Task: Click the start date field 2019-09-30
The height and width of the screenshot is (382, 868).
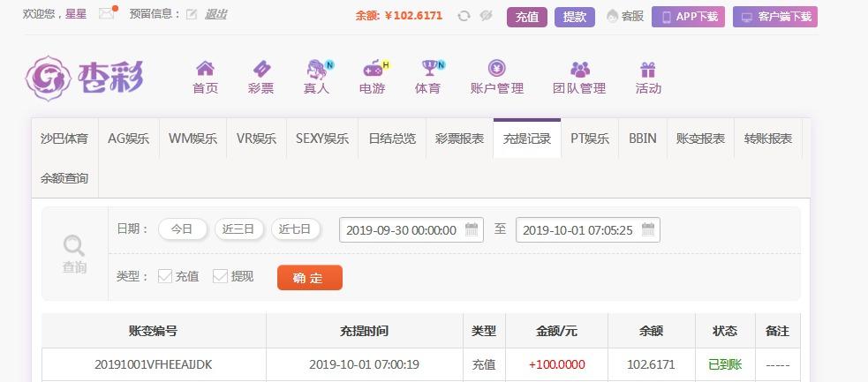Action: [x=411, y=230]
